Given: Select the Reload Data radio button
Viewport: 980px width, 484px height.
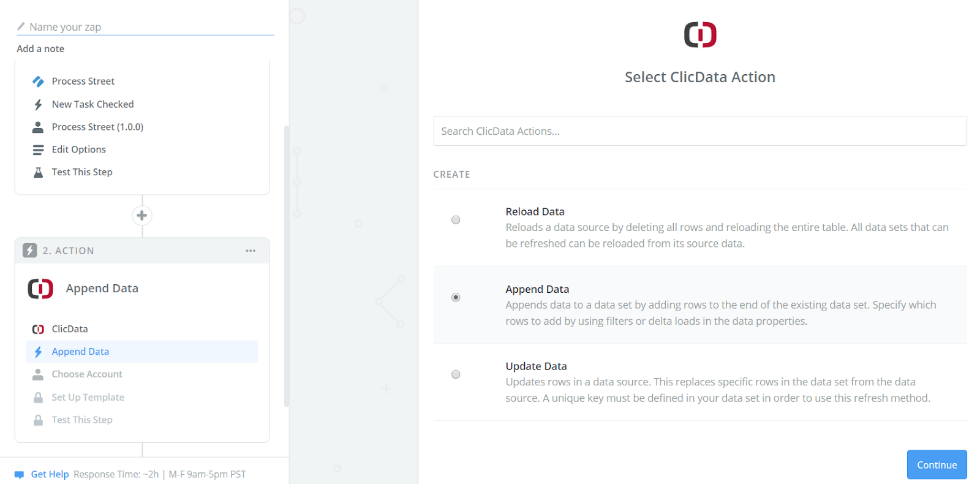Looking at the screenshot, I should [456, 220].
